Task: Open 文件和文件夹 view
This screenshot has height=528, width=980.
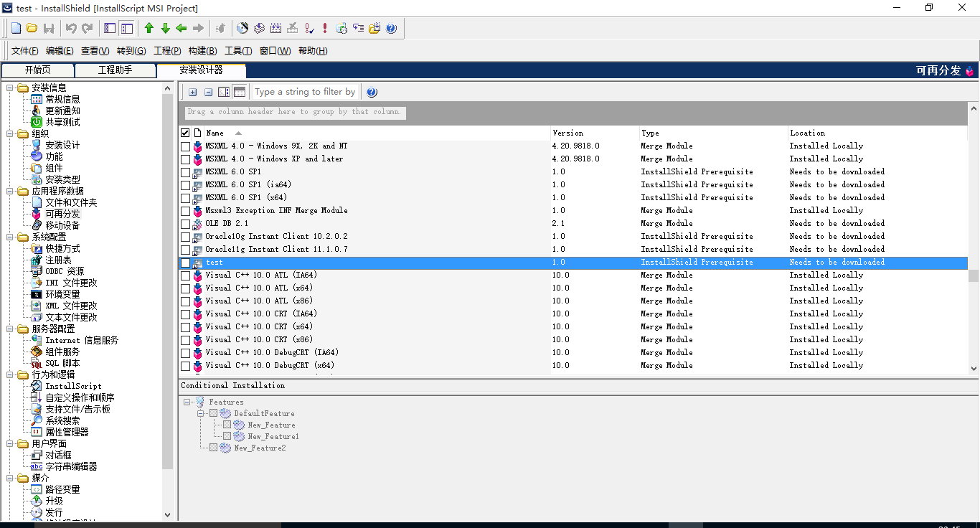Action: 71,202
